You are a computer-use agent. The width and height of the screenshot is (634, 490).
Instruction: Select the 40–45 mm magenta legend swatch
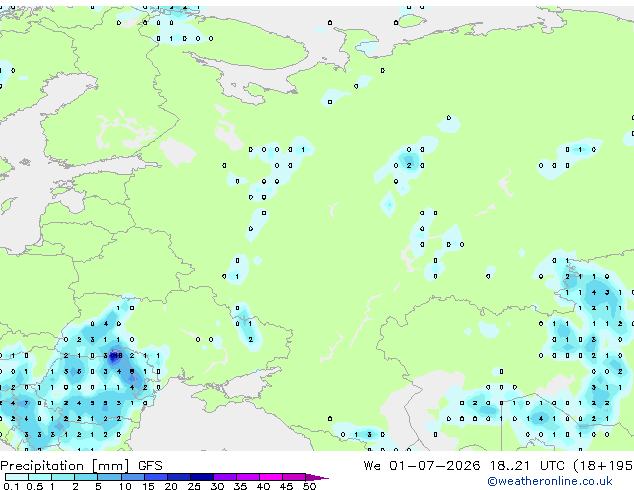[271, 477]
